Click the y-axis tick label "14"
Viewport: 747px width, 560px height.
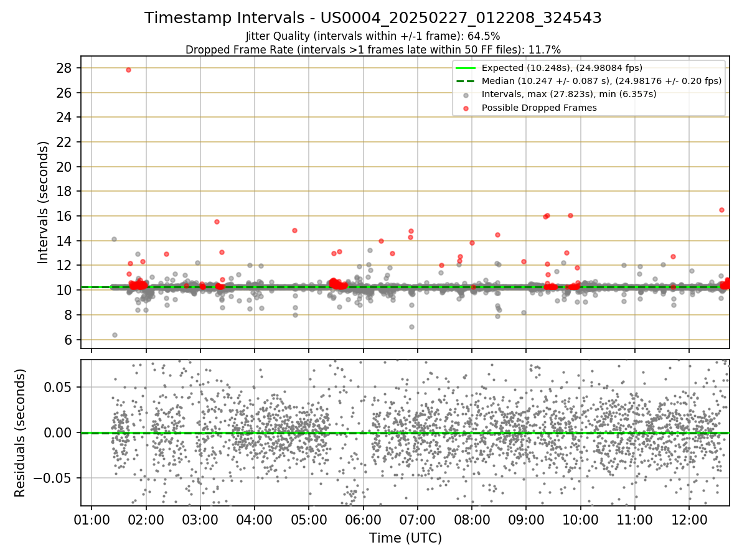pos(65,241)
